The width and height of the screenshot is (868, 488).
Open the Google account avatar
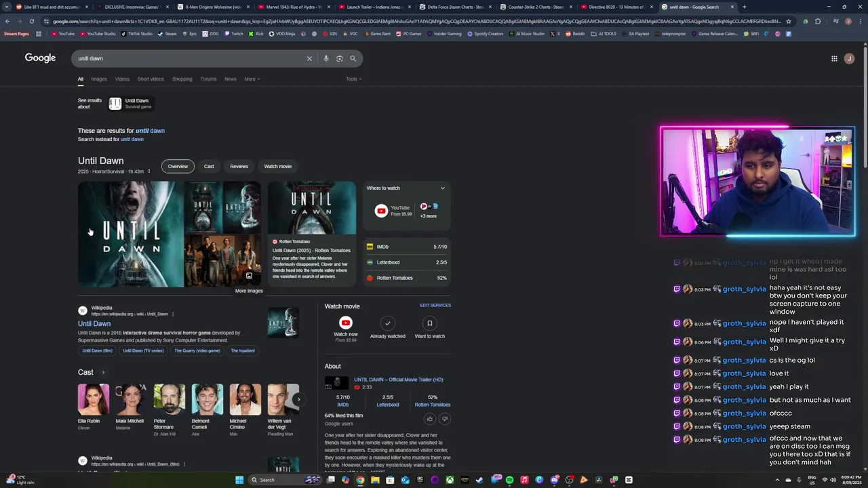849,58
